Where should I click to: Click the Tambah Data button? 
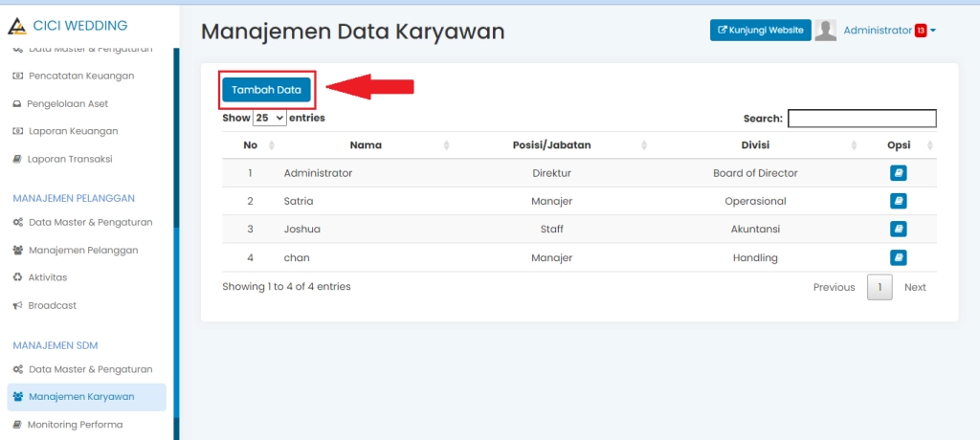pyautogui.click(x=267, y=90)
